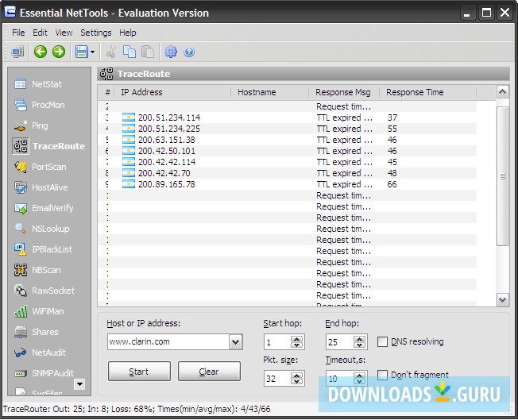518x420 pixels.
Task: Open the Settings menu
Action: coord(96,33)
